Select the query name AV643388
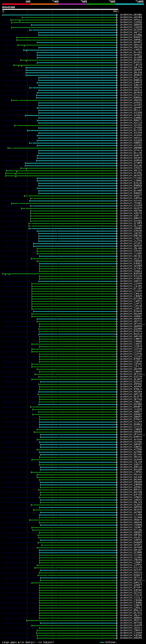Screen dimensions: 146x644 coord(8,7)
